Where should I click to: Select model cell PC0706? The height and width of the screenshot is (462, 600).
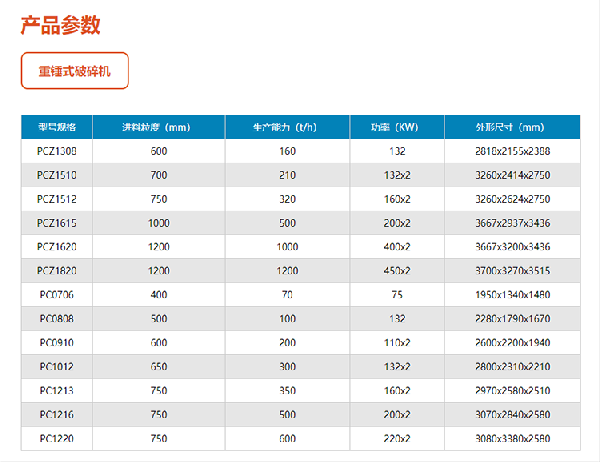tap(57, 295)
